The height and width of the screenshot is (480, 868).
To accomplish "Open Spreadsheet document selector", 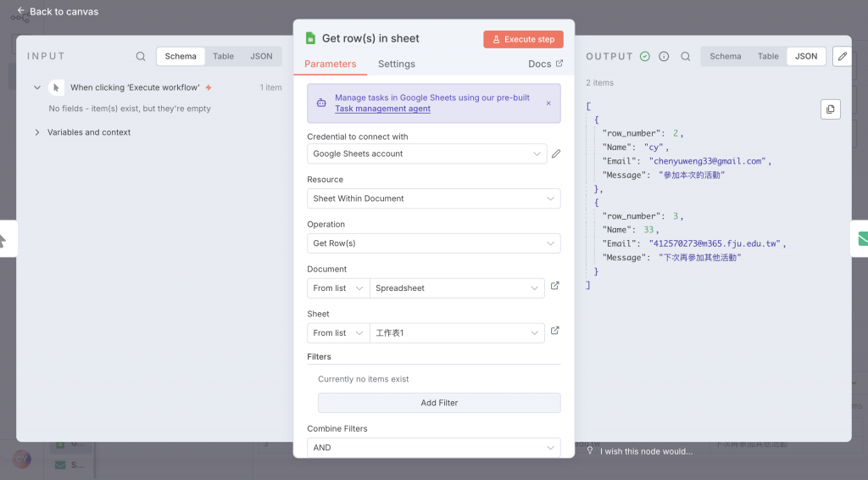I will click(457, 288).
